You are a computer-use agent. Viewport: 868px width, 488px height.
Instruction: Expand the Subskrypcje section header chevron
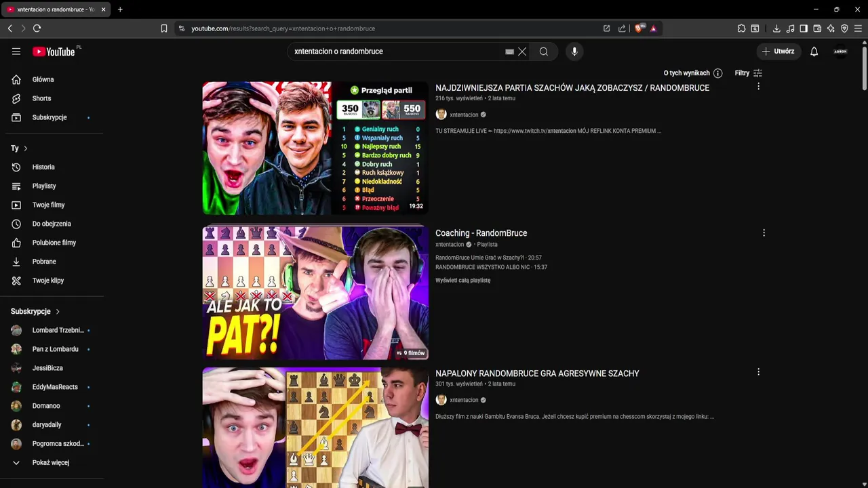[x=58, y=312]
